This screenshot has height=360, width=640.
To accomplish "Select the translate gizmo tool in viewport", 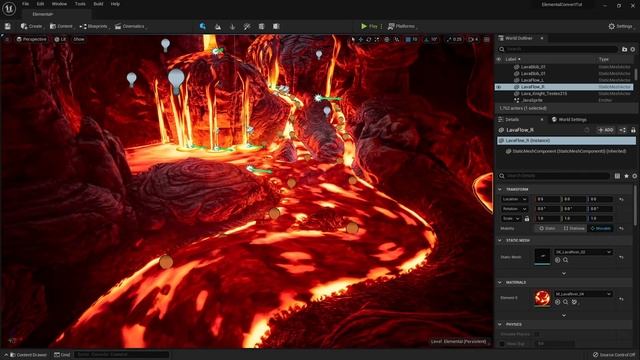I will [x=361, y=39].
